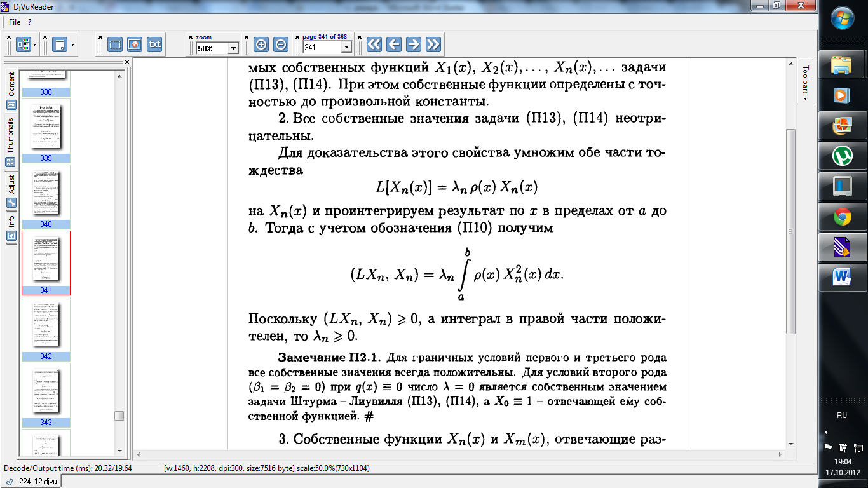Close the layout mode toolbar X
Image resolution: width=868 pixels, height=488 pixels.
[x=9, y=37]
